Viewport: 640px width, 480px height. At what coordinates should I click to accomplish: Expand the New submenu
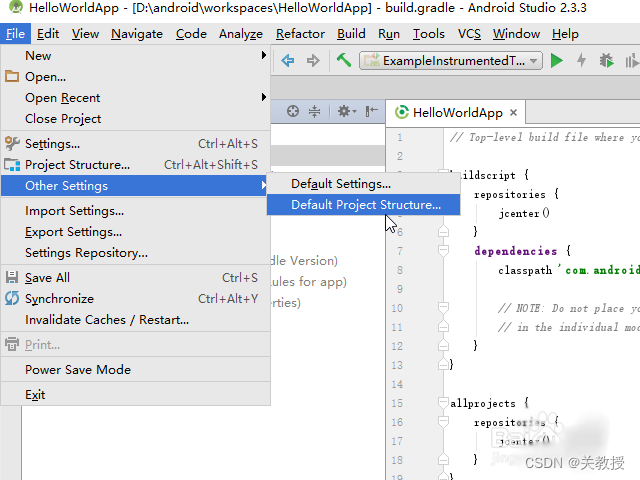tap(136, 56)
